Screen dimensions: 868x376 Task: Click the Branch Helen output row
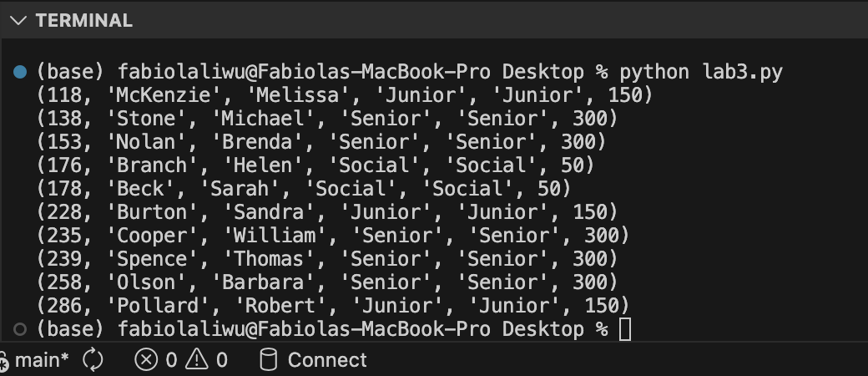[315, 165]
